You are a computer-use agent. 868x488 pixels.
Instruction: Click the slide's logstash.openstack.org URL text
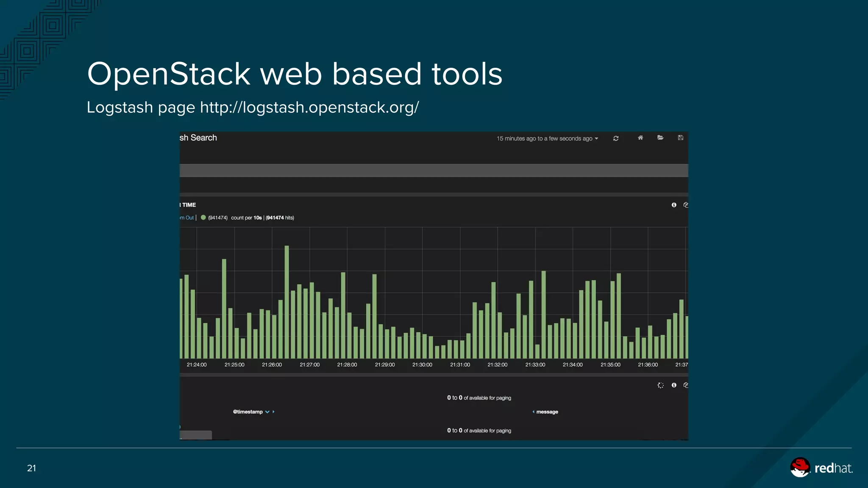pos(309,108)
